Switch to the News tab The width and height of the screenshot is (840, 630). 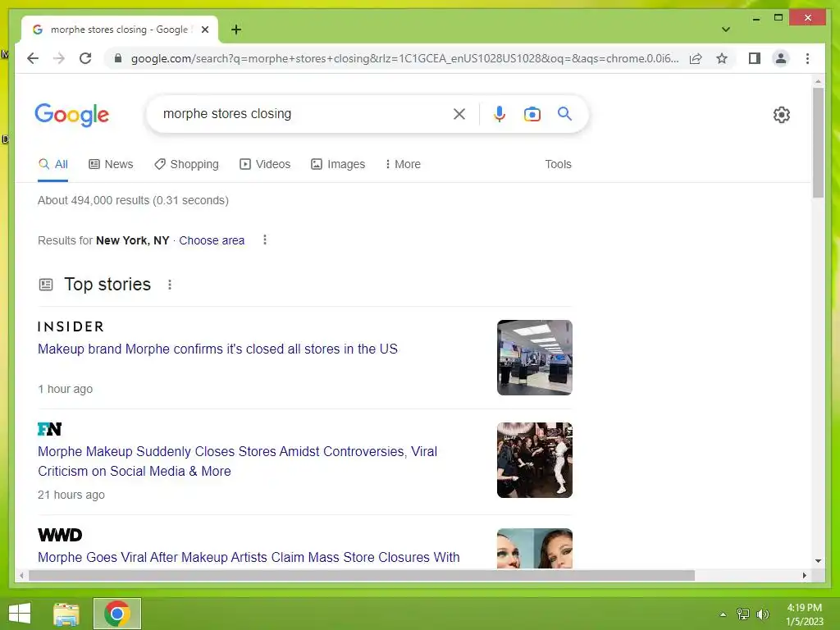(x=111, y=164)
